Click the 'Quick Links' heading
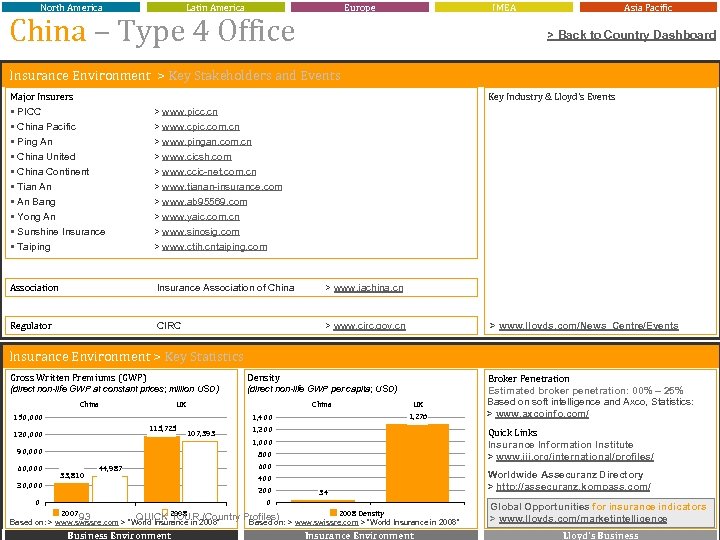 (512, 433)
